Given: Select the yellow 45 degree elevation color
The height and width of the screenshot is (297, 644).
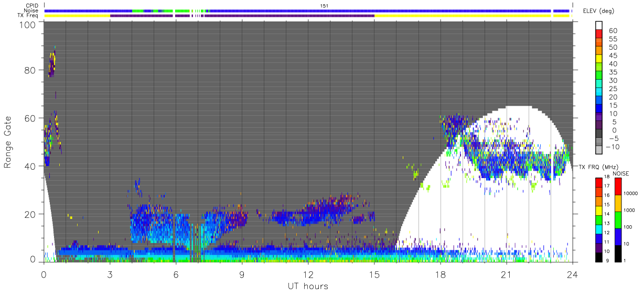Looking at the screenshot, I should 599,58.
